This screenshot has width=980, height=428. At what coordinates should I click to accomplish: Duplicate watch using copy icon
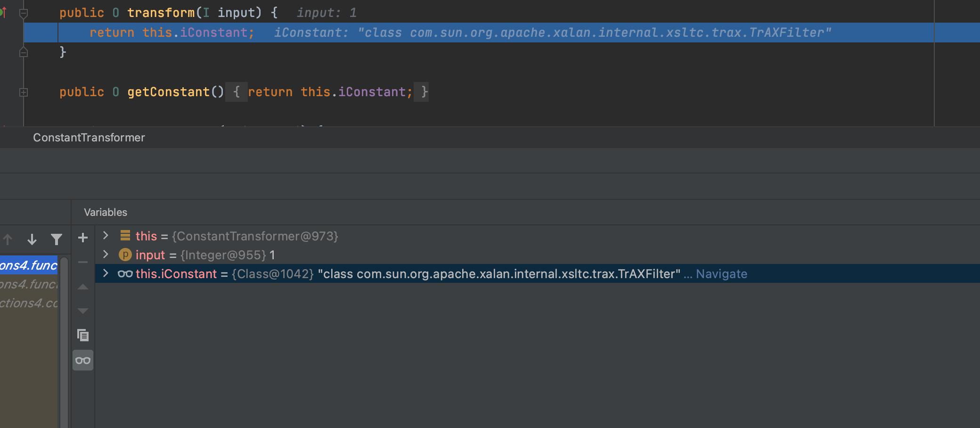(x=83, y=335)
